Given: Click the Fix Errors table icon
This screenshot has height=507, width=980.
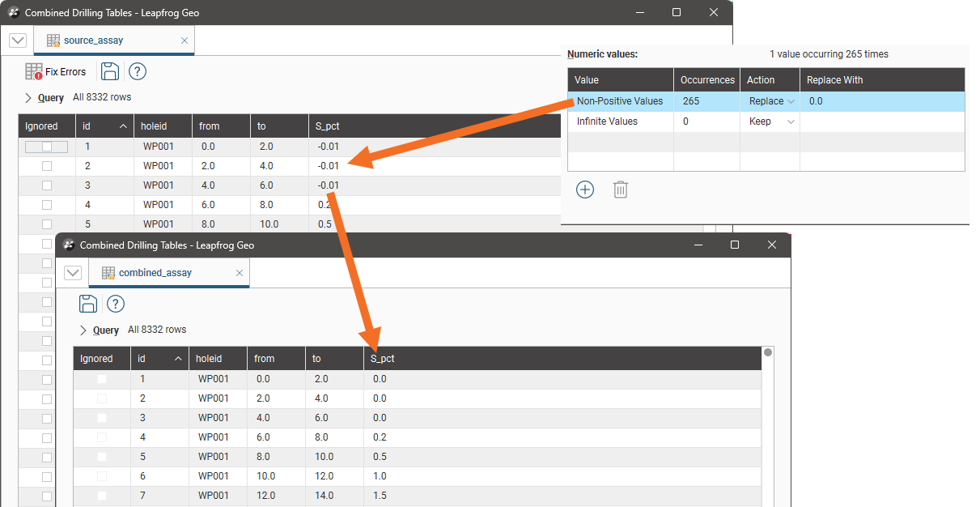Looking at the screenshot, I should coord(34,72).
